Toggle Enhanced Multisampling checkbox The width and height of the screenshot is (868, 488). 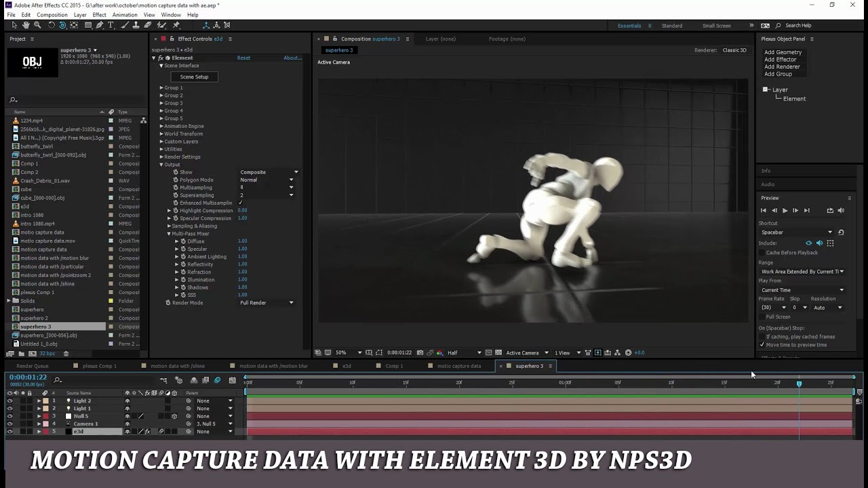(241, 203)
